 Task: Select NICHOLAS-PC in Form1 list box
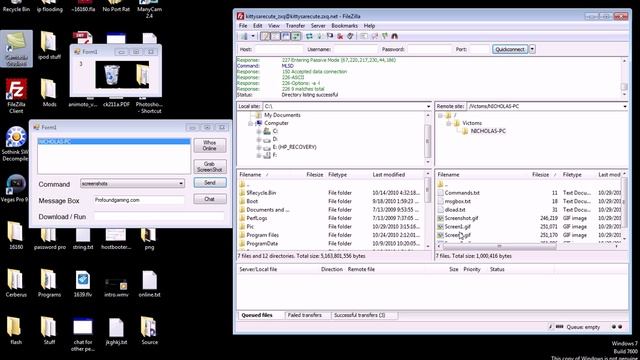[114, 142]
